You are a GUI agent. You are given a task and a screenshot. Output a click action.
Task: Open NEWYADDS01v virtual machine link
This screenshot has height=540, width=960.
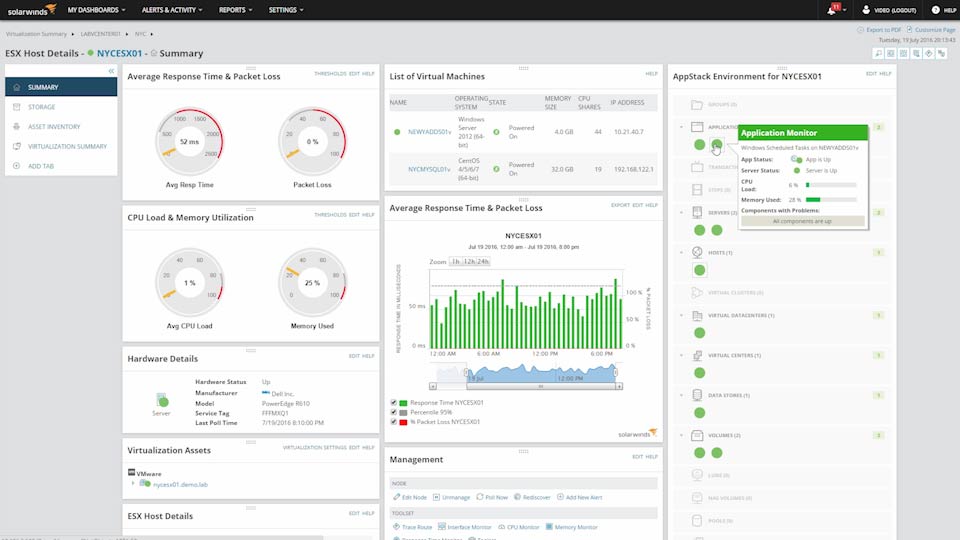point(429,132)
